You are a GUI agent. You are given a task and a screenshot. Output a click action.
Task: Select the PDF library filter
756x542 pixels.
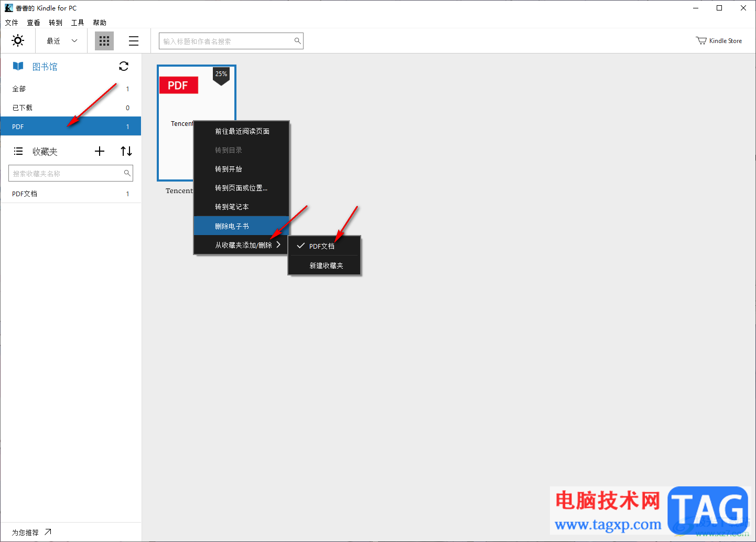(71, 126)
